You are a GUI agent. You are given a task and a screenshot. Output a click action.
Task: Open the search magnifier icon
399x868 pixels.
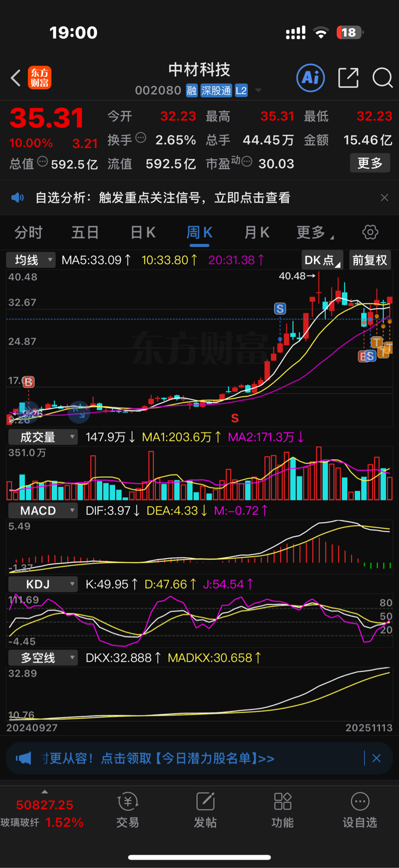(382, 78)
